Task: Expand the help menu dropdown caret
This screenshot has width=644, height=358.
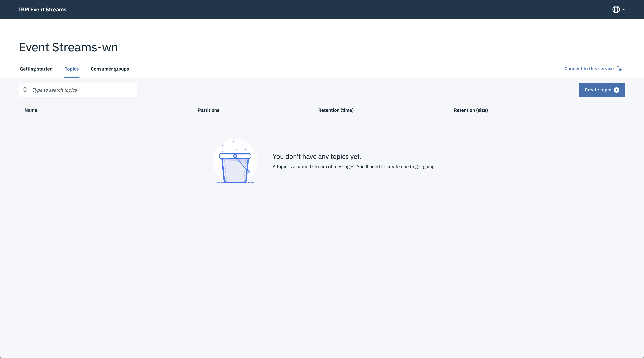Action: pos(624,10)
